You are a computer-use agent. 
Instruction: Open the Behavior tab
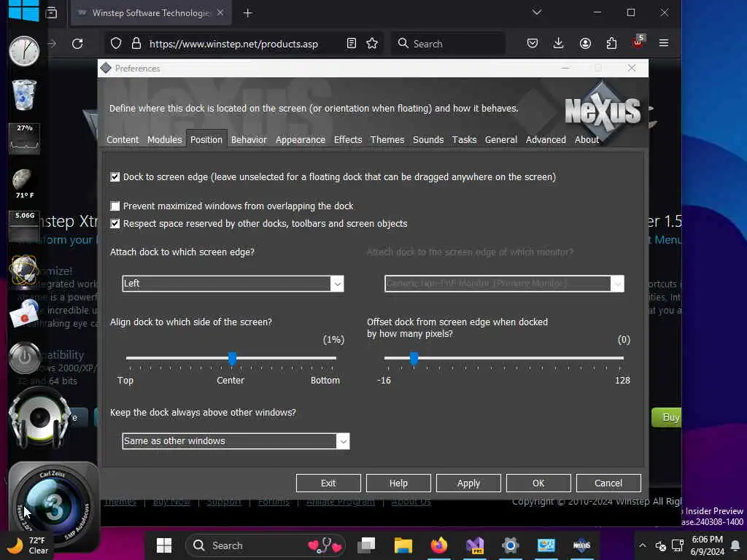pyautogui.click(x=249, y=139)
